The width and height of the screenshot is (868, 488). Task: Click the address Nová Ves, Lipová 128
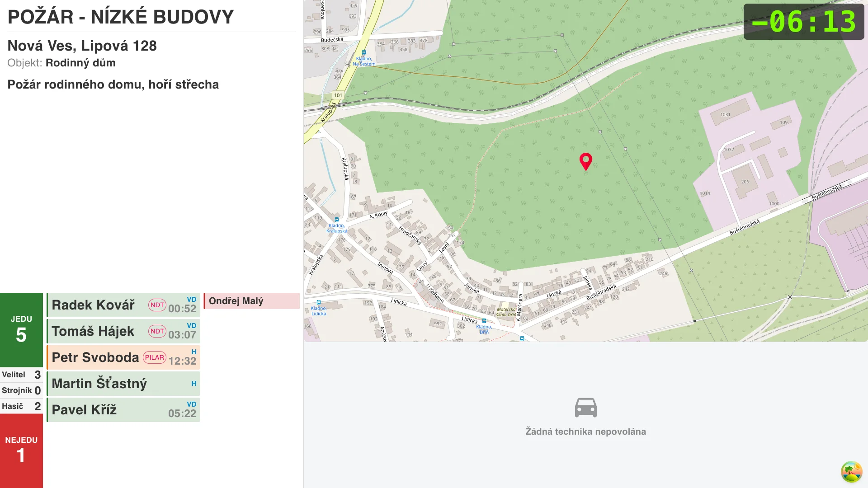coord(82,46)
